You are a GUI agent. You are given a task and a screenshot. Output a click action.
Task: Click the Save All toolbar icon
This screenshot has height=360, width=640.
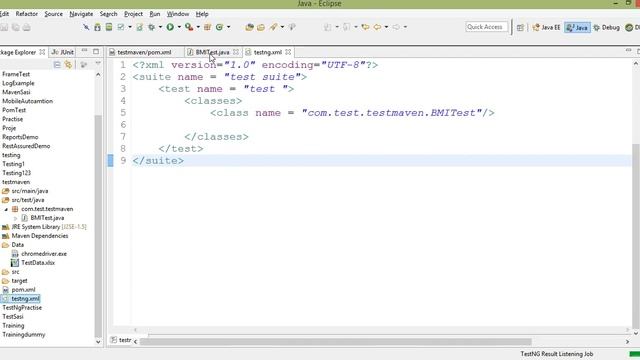(x=16, y=27)
